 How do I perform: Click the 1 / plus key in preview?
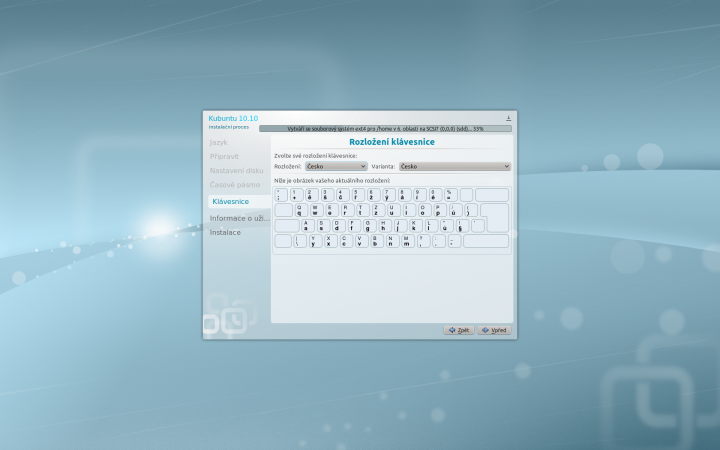pyautogui.click(x=296, y=195)
